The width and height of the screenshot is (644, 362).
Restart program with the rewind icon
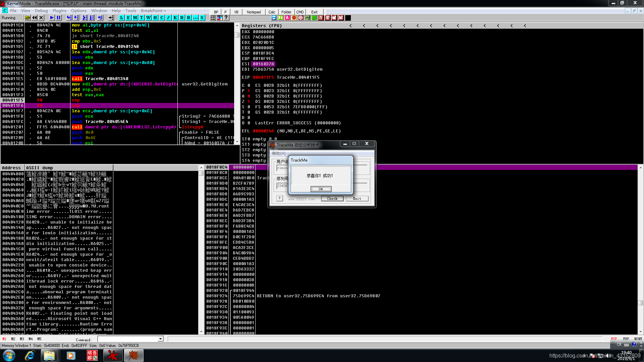[x=35, y=18]
